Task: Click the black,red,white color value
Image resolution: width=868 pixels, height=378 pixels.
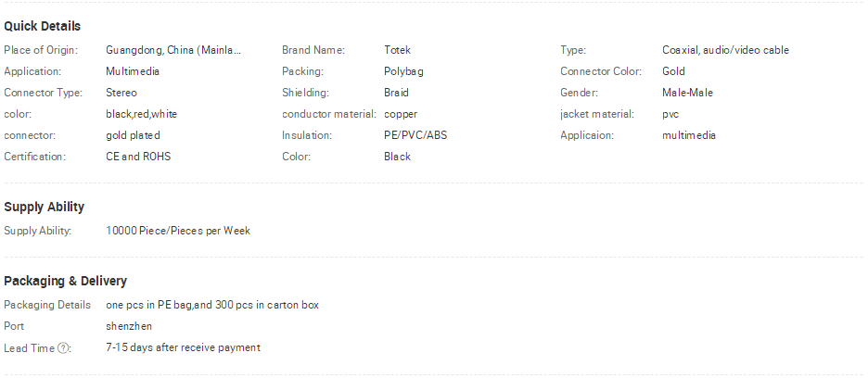Action: 141,114
